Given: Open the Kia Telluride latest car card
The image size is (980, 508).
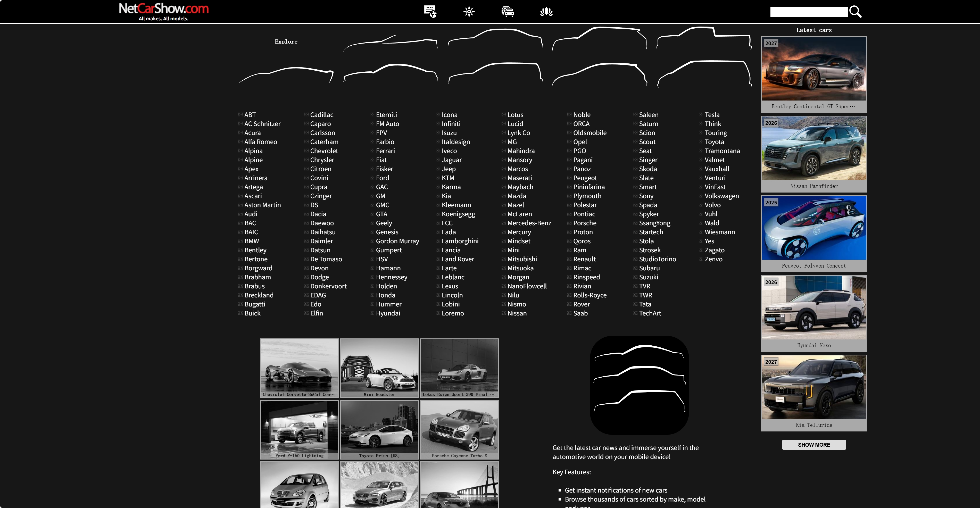Looking at the screenshot, I should [x=814, y=393].
